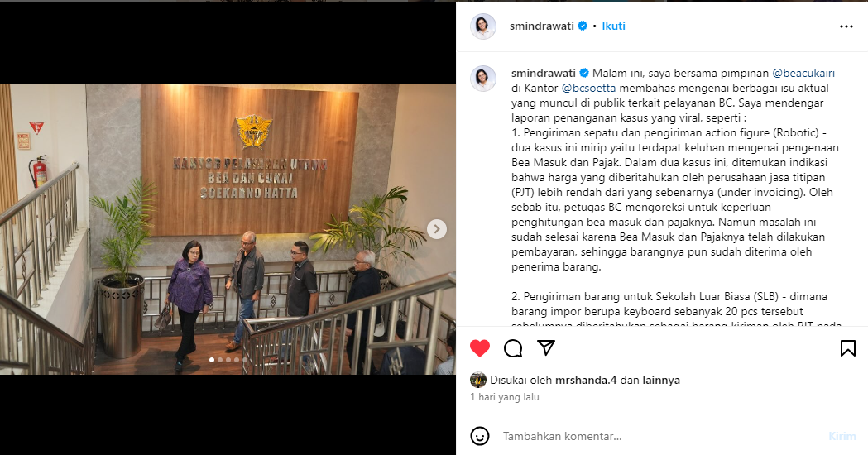Open the three-dot more options menu
Viewport: 868px width, 455px height.
pos(846,26)
